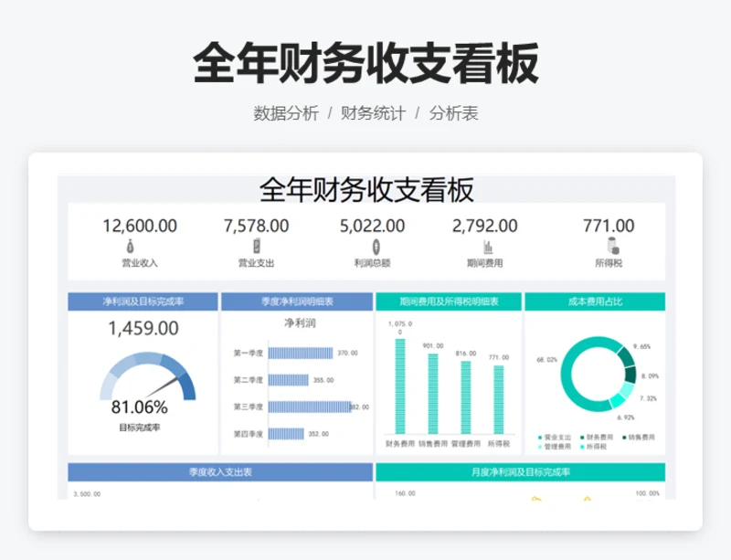Click the 财务费用 legend entry
The image size is (731, 560).
(x=597, y=438)
